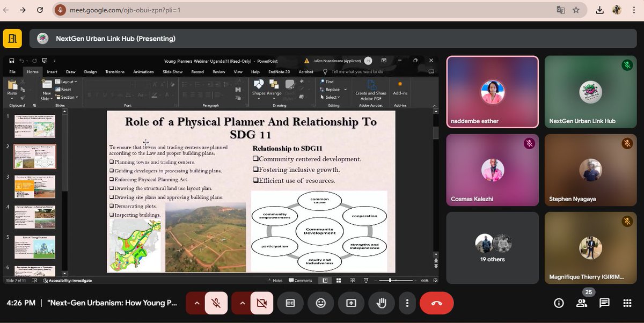Open the Layout dropdown in Slides group
The image size is (644, 323).
(66, 82)
